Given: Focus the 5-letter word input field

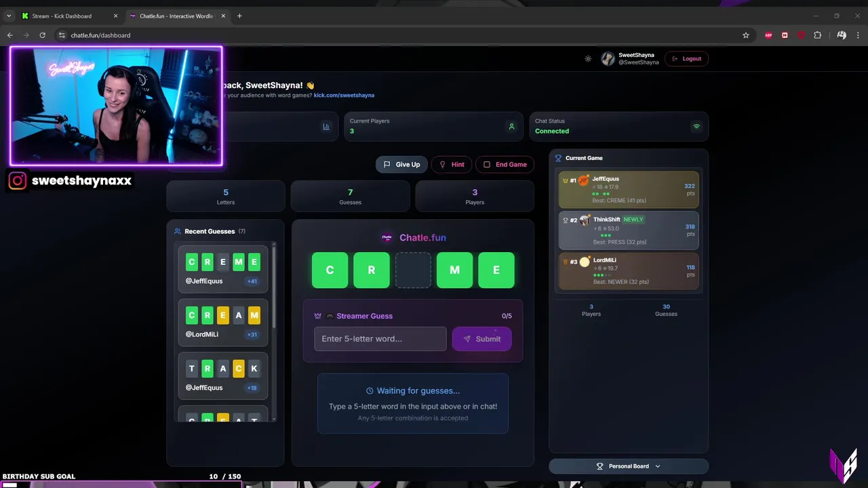Looking at the screenshot, I should point(380,339).
